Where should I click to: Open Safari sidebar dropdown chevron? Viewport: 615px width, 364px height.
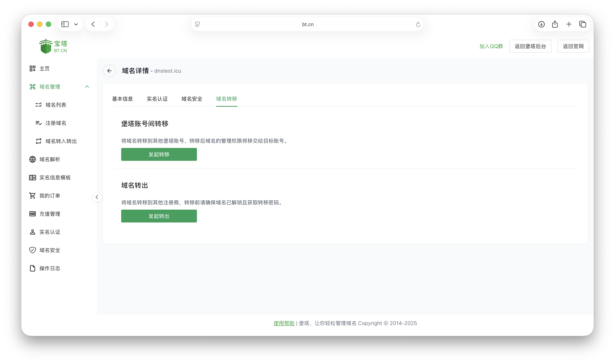(76, 24)
